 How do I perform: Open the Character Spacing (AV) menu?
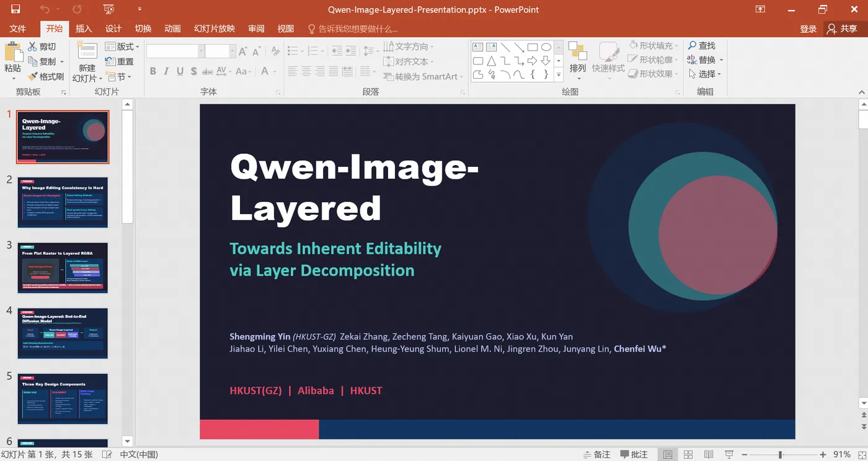(x=224, y=71)
